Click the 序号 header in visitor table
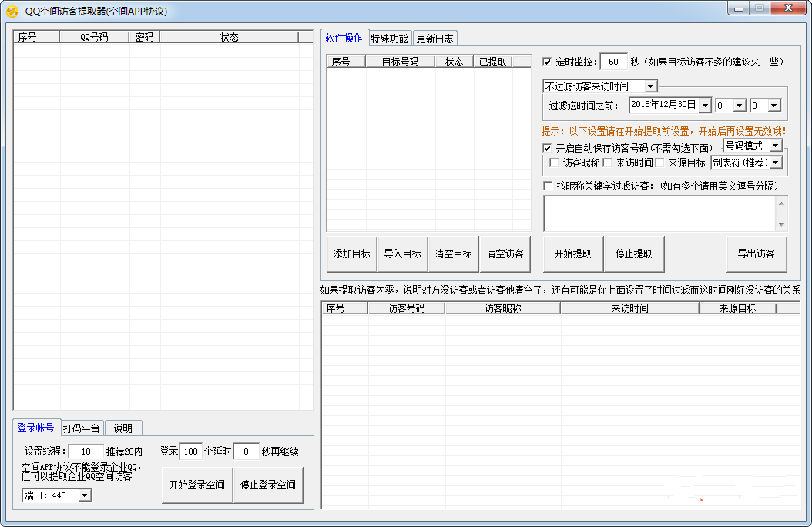The height and width of the screenshot is (527, 812). (345, 308)
